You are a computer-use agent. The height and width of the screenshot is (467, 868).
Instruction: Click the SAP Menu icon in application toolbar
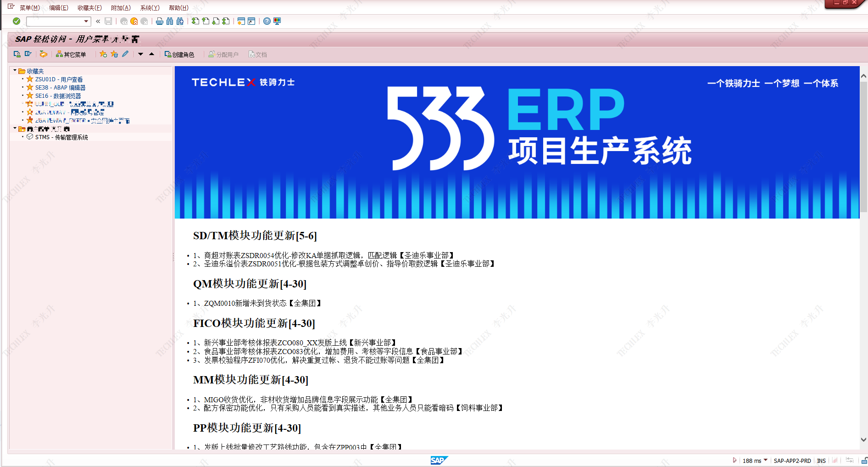(x=28, y=54)
